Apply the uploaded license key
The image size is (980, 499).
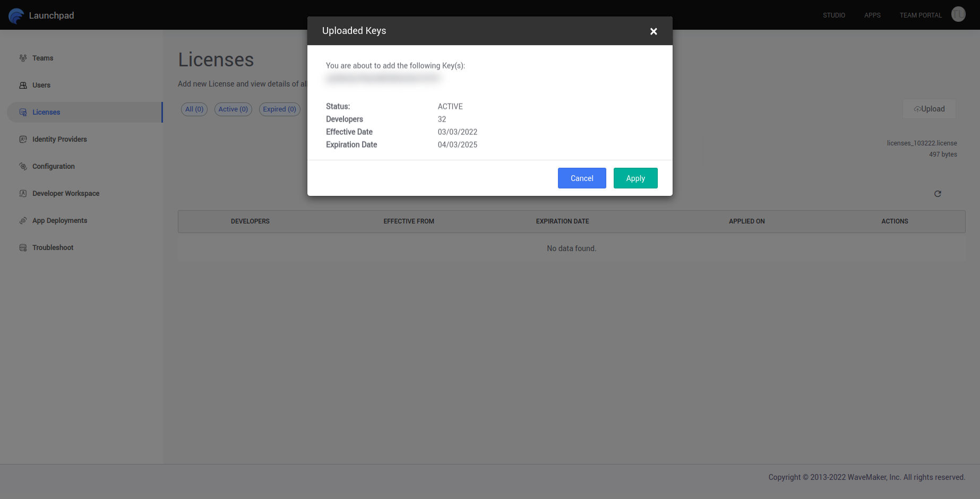635,178
